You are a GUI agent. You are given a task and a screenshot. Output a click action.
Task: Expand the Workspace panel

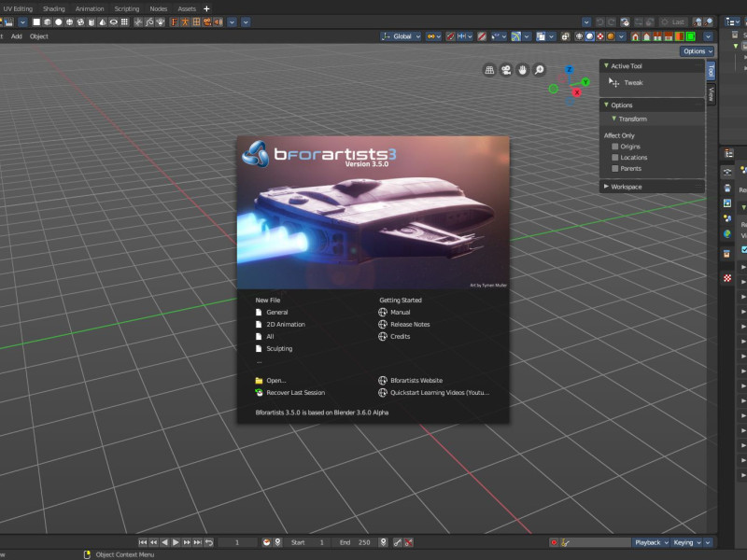point(606,187)
